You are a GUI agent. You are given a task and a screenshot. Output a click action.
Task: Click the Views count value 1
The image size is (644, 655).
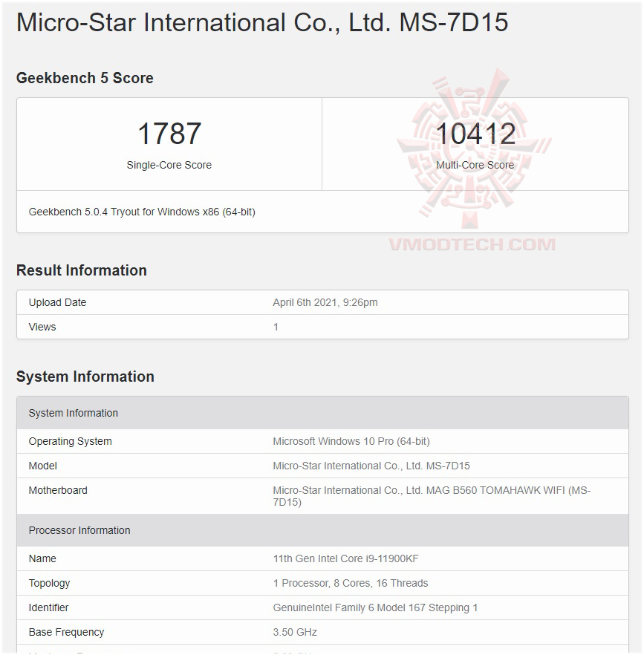click(276, 327)
